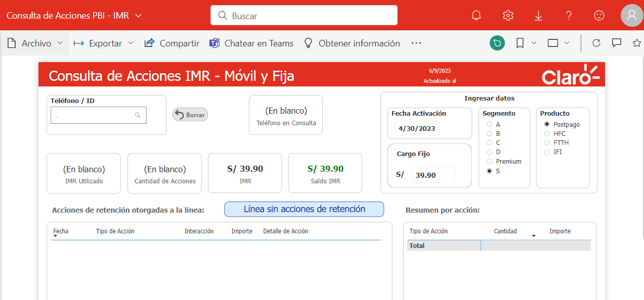Click the Buscar search box
The height and width of the screenshot is (300, 644).
coord(304,15)
